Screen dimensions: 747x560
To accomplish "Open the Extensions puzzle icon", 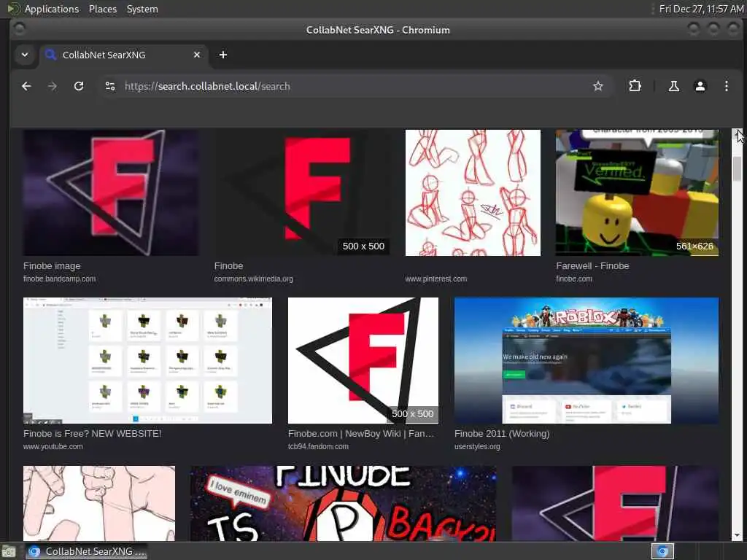I will click(x=635, y=86).
